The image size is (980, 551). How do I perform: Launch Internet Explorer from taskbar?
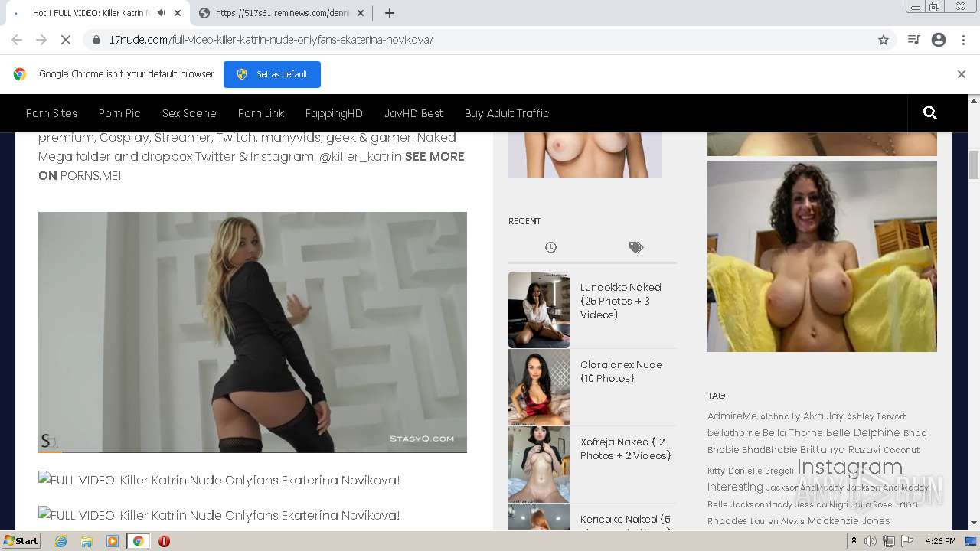(x=61, y=541)
